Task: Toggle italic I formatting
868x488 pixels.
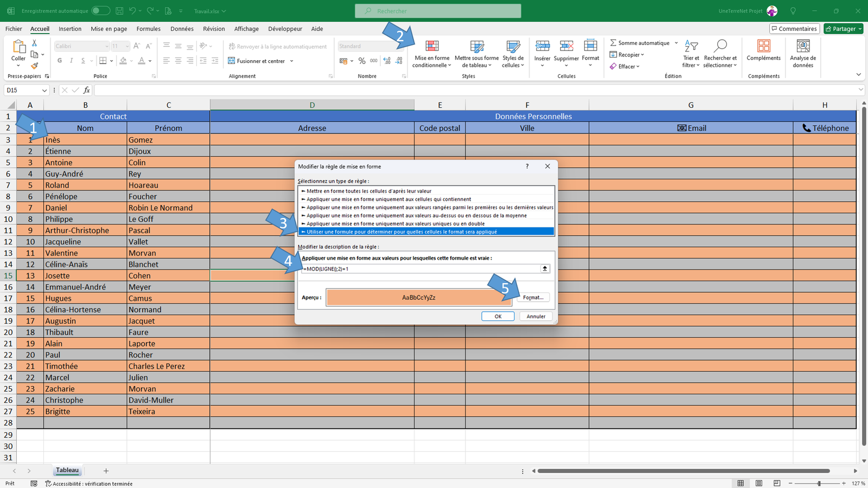Action: click(71, 61)
